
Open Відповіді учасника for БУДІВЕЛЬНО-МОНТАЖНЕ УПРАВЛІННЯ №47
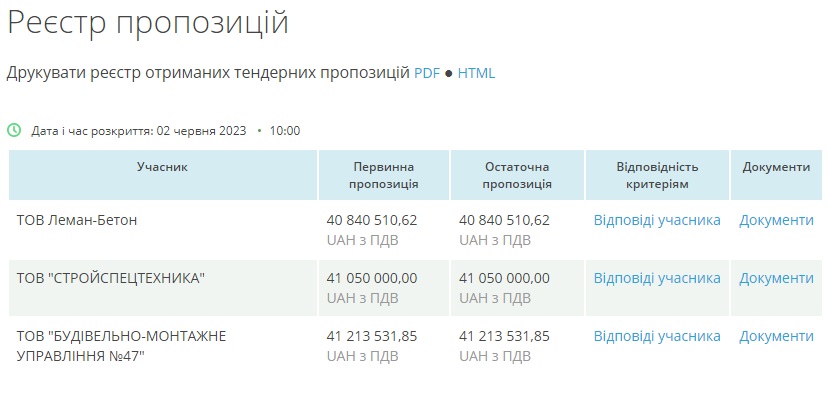657,336
